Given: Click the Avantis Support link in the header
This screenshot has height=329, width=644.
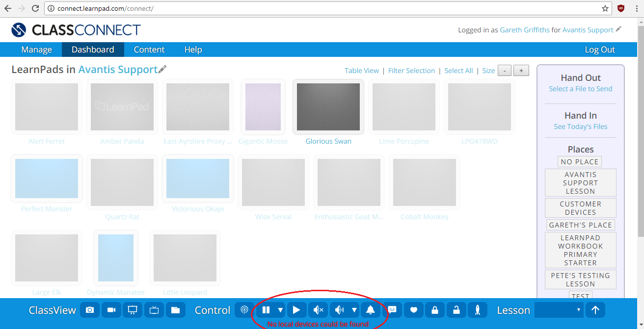Looking at the screenshot, I should [588, 30].
